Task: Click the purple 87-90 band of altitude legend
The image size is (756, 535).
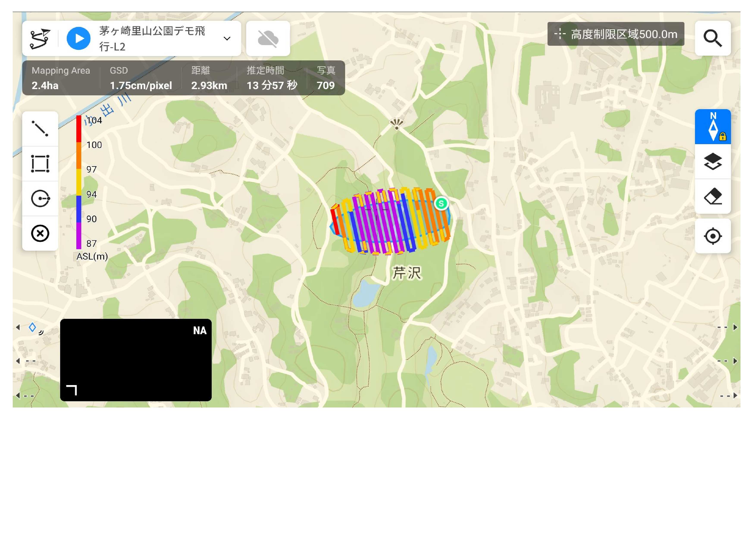Action: [x=79, y=236]
